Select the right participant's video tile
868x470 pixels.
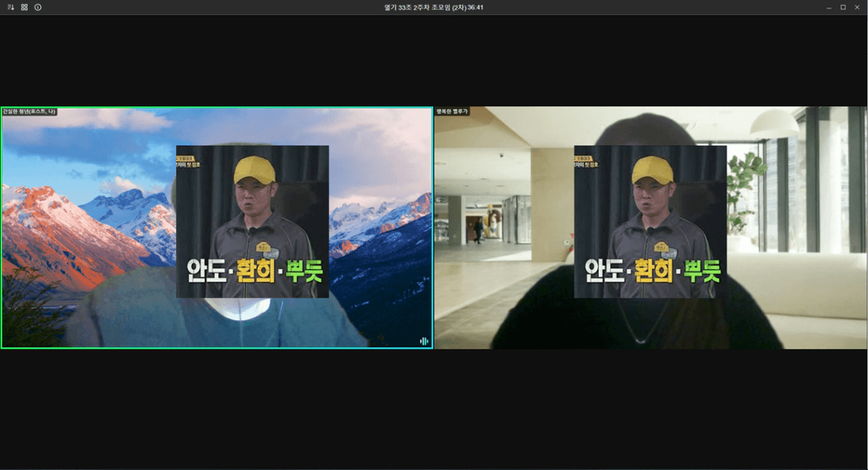coord(651,228)
